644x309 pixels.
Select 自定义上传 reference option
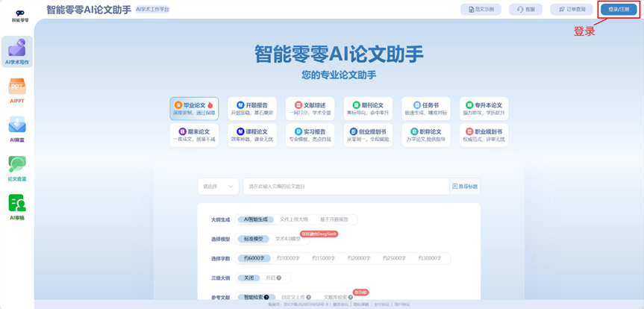pos(293,297)
